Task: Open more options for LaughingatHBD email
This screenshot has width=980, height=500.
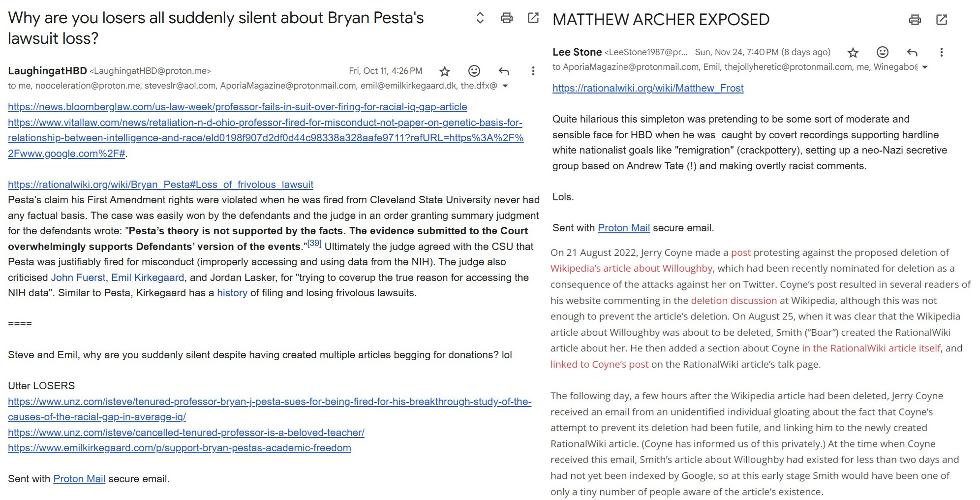Action: (x=533, y=71)
